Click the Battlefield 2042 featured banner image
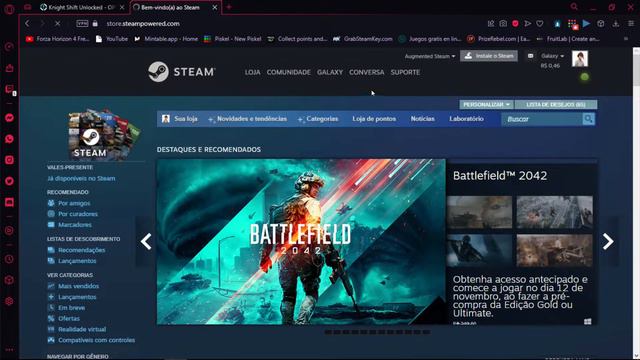 click(x=301, y=242)
